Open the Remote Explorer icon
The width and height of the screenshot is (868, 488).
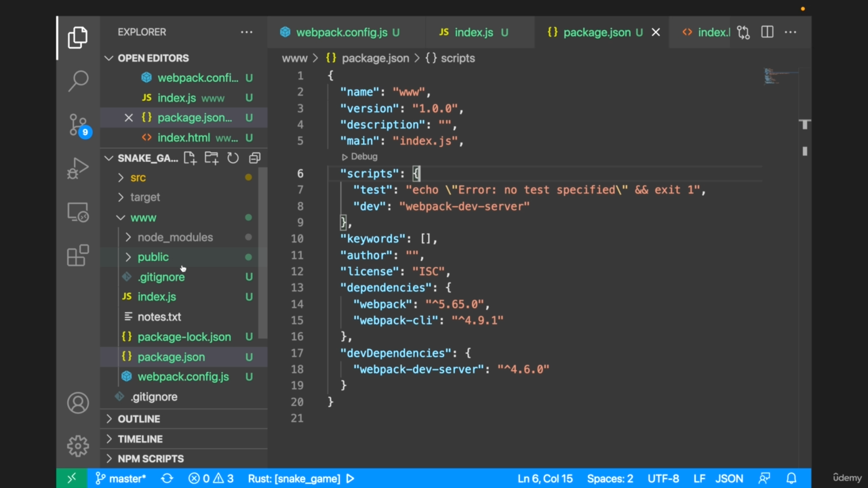click(x=78, y=213)
